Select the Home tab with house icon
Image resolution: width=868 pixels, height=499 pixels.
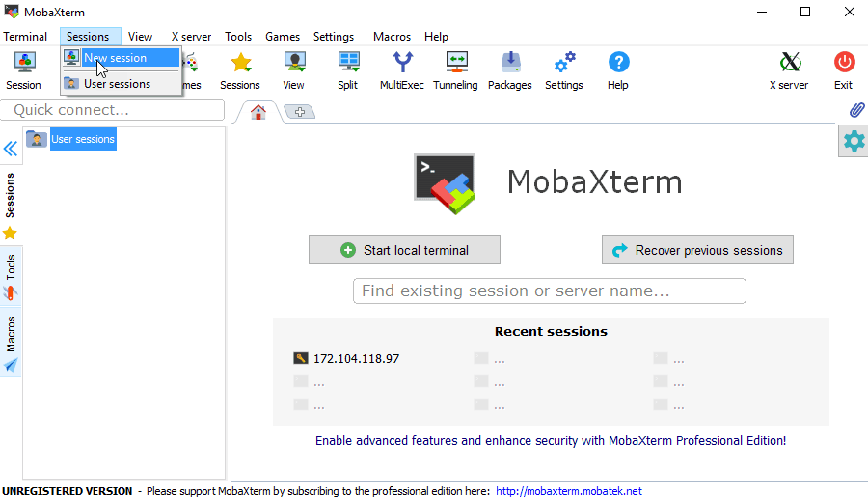(x=258, y=112)
